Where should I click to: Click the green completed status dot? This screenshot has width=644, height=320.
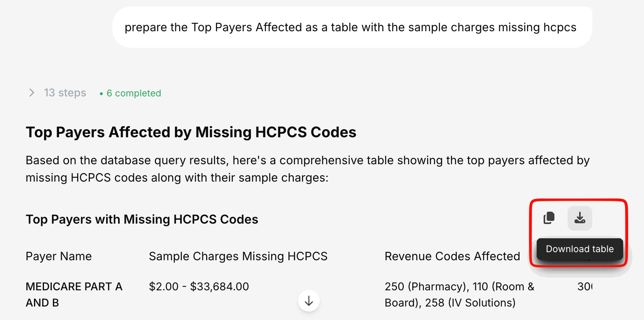[x=101, y=94]
